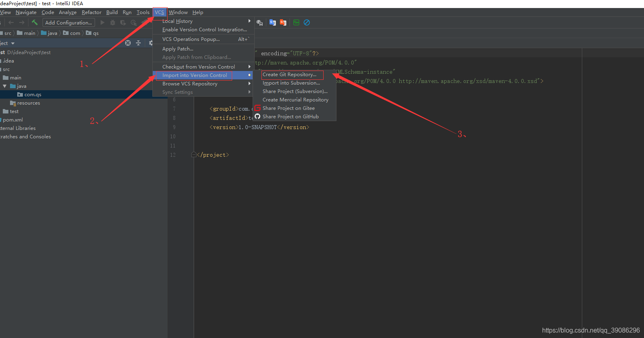Select Create Git Repository...
The height and width of the screenshot is (338, 644).
coord(294,75)
